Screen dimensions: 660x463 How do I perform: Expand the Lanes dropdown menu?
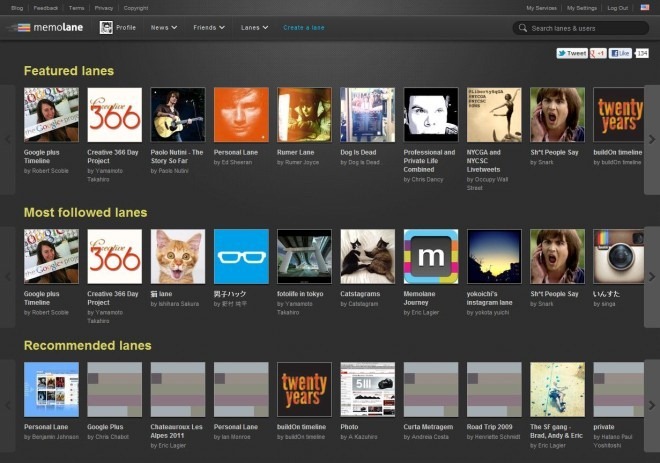[x=254, y=28]
